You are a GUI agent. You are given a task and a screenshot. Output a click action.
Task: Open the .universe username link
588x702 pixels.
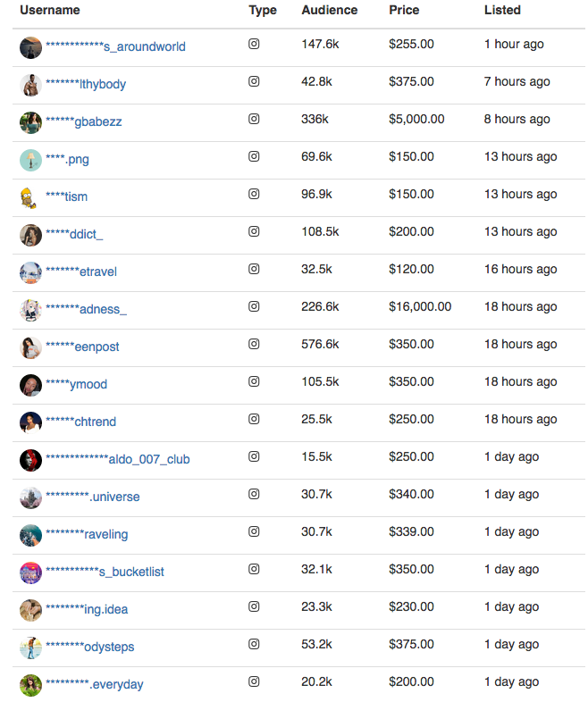click(x=93, y=497)
